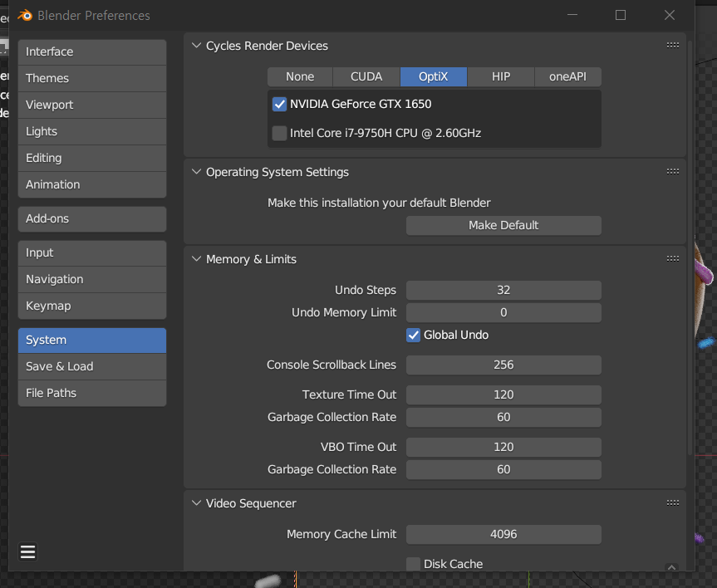Open the File Paths preferences section
The width and height of the screenshot is (717, 588).
coord(92,393)
